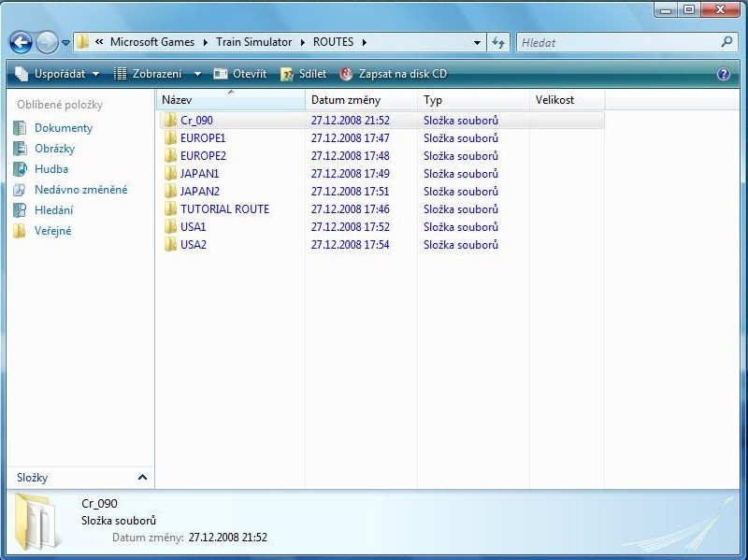Click the folder icon beside Cr_090
This screenshot has width=748, height=560.
pyautogui.click(x=170, y=121)
